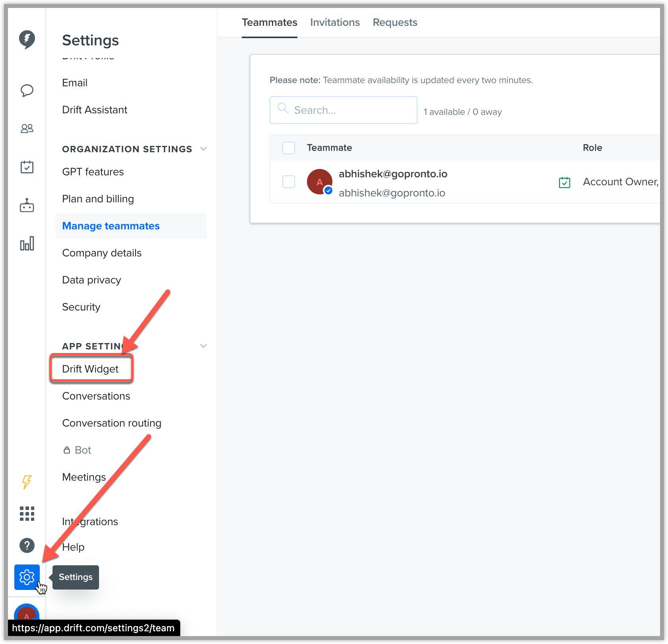Screen dimensions: 668x644
Task: Click bold abhishek@gopronto.io teammate name
Action: click(x=393, y=174)
